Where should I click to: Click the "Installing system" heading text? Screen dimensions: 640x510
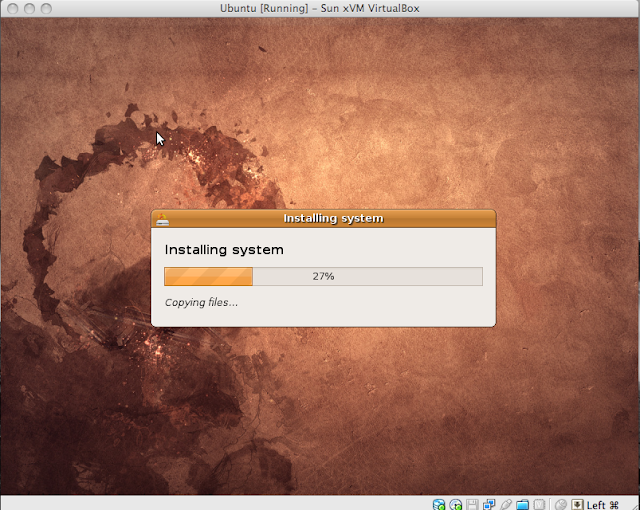pos(224,250)
